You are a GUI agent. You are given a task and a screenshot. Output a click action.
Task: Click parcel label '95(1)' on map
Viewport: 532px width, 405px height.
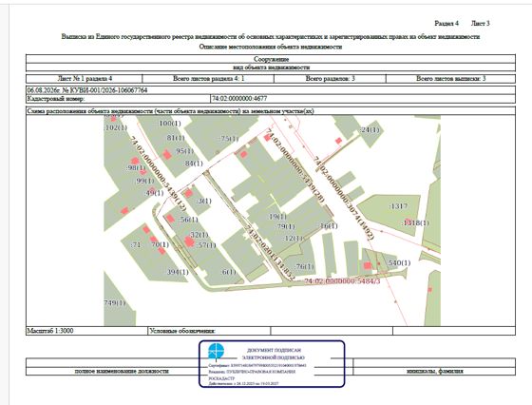[185, 151]
